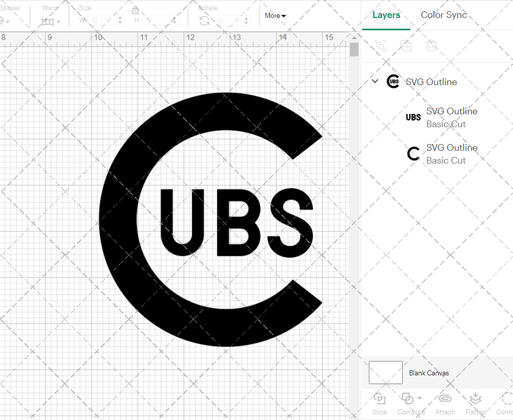
Task: Open the More dropdown
Action: (x=275, y=16)
